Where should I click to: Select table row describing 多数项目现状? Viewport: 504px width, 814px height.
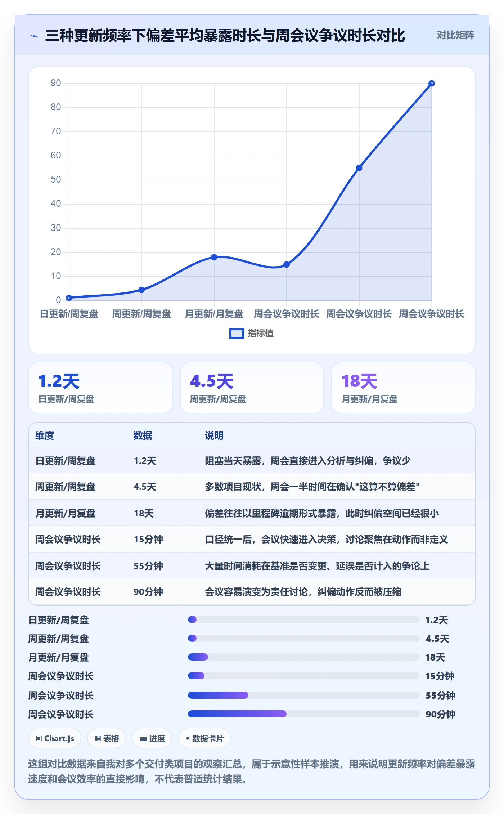[252, 487]
